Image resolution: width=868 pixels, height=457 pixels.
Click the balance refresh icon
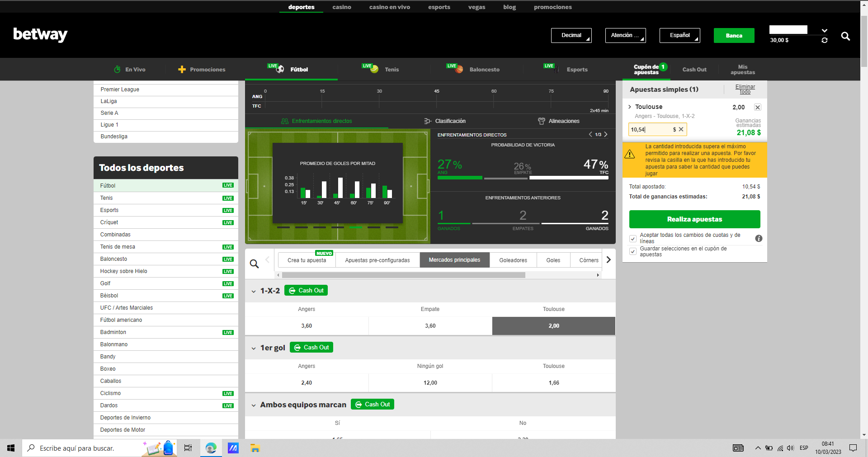[x=824, y=41]
